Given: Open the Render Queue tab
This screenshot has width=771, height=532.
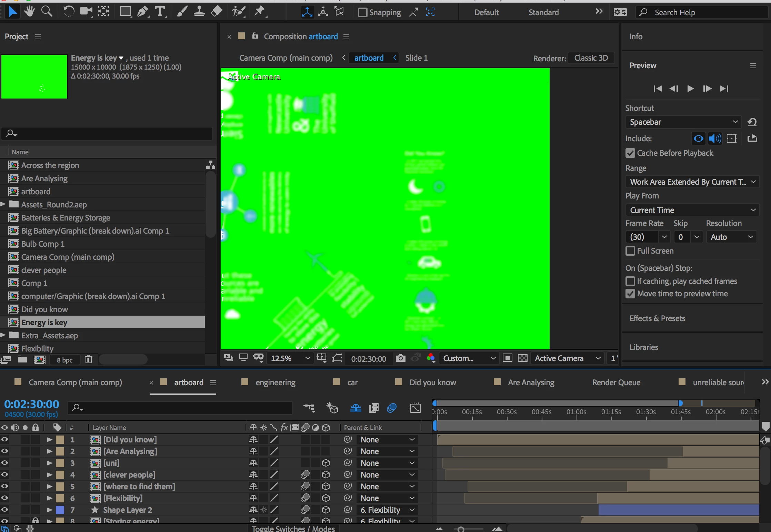Looking at the screenshot, I should click(x=616, y=382).
